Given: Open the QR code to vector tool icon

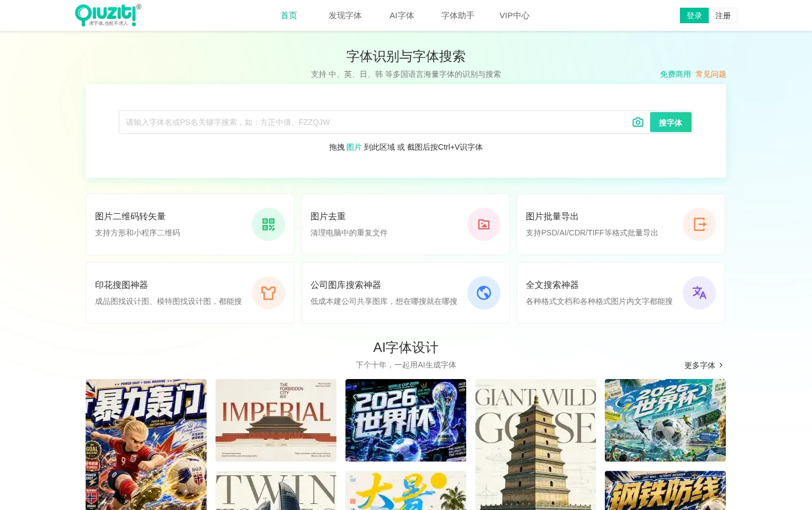Looking at the screenshot, I should coord(268,224).
